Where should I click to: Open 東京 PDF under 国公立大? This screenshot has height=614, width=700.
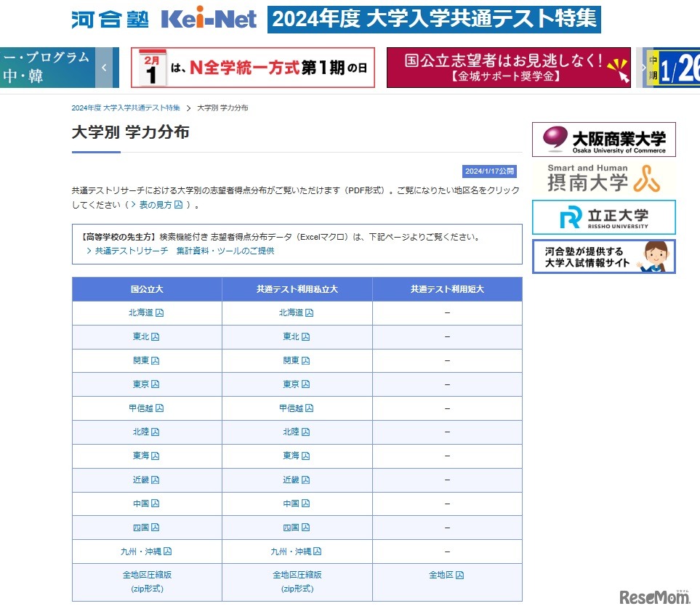point(146,384)
